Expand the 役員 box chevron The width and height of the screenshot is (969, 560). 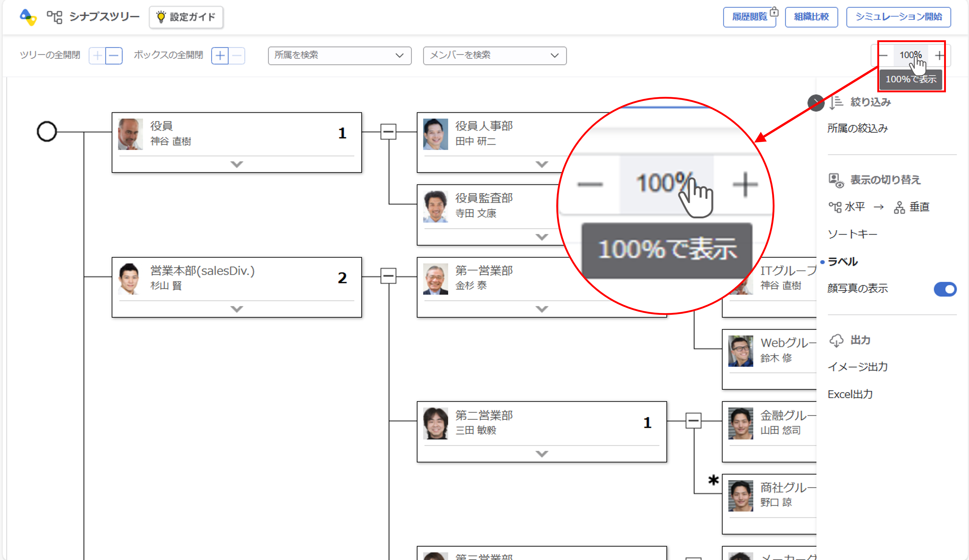click(237, 164)
